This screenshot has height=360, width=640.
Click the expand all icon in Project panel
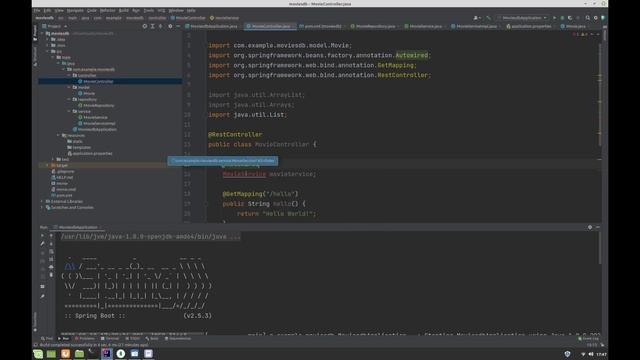pos(153,26)
